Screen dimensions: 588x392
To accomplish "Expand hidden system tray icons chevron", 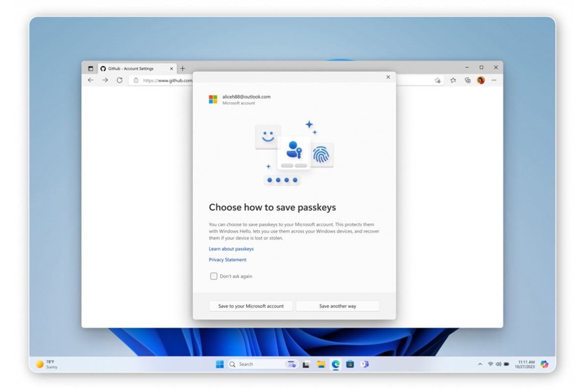I will click(x=480, y=364).
